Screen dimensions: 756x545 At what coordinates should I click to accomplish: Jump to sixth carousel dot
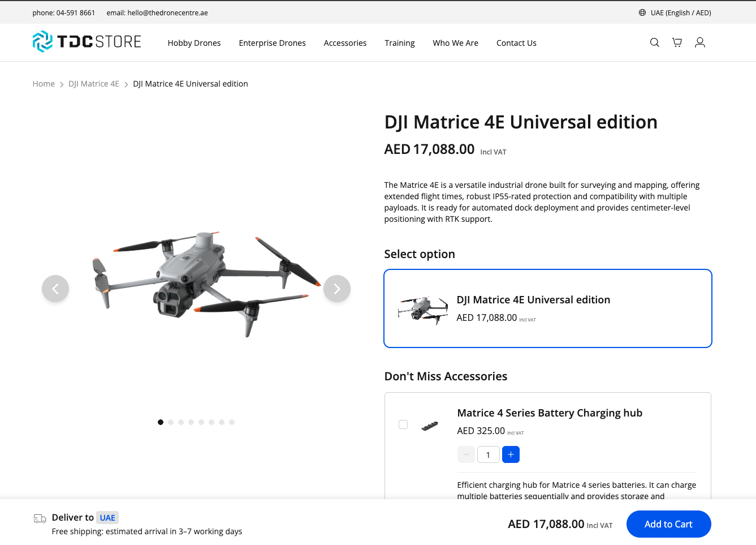211,422
